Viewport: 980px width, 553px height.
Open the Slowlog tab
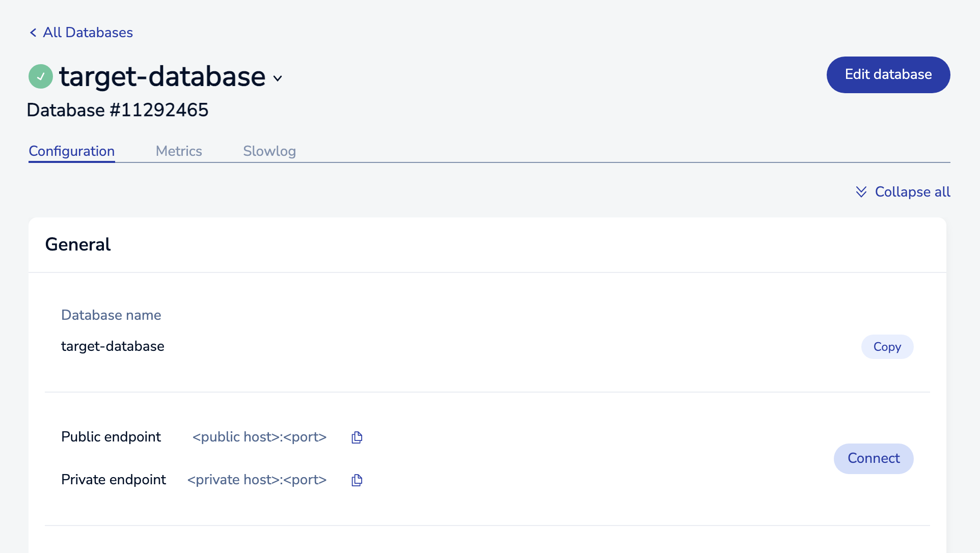tap(269, 151)
